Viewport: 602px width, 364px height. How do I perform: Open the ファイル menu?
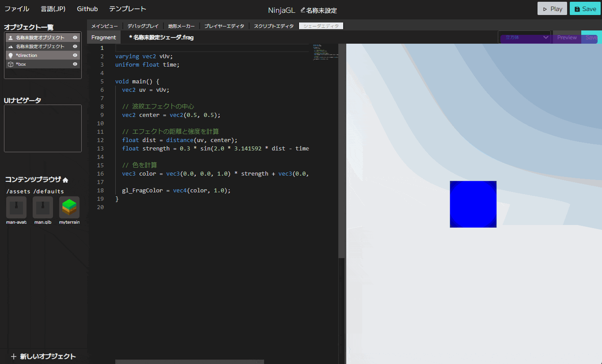(x=16, y=8)
